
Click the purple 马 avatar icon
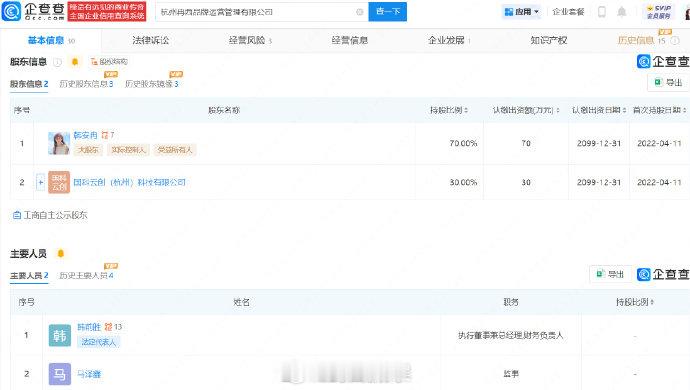pos(59,374)
